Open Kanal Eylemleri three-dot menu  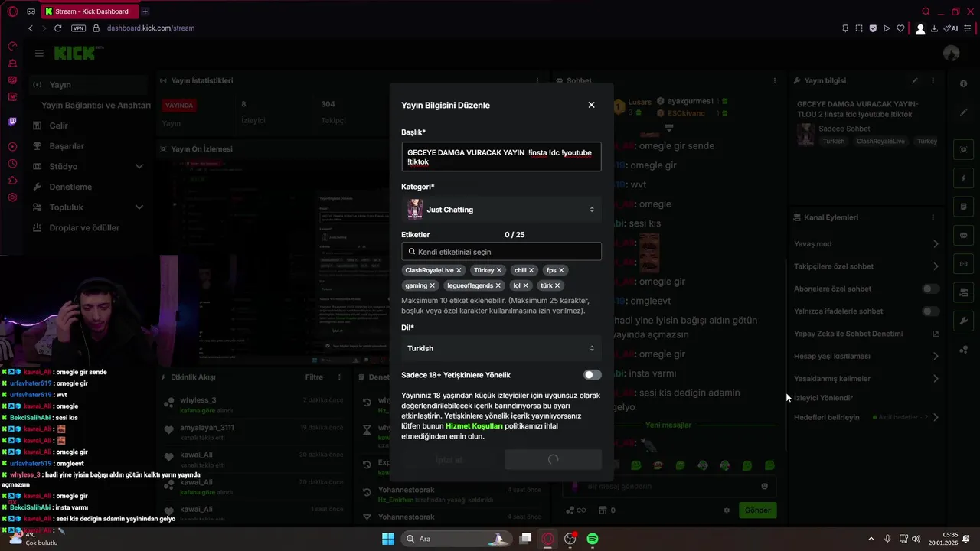tap(933, 217)
